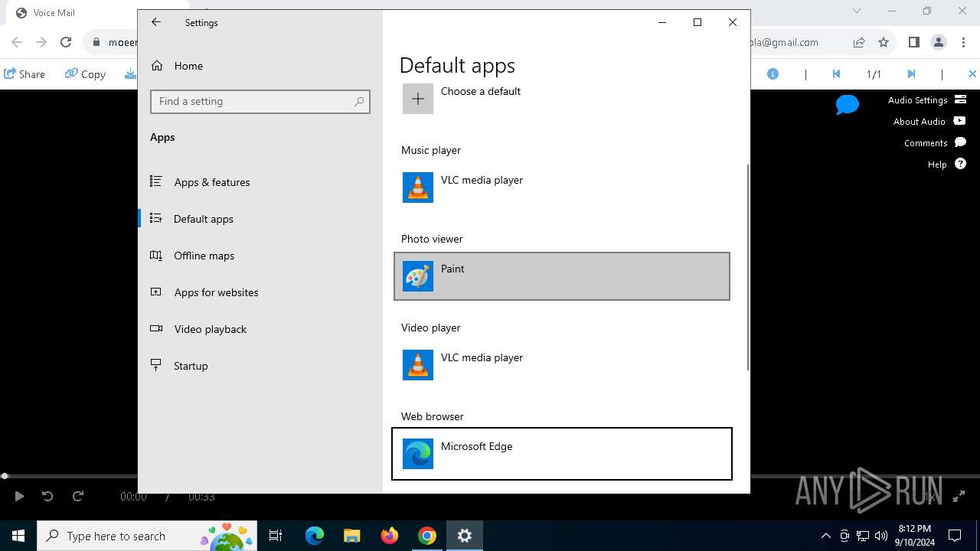Screen dimensions: 980x551
Task: Click the Settings gear on the taskbar
Action: point(465,536)
